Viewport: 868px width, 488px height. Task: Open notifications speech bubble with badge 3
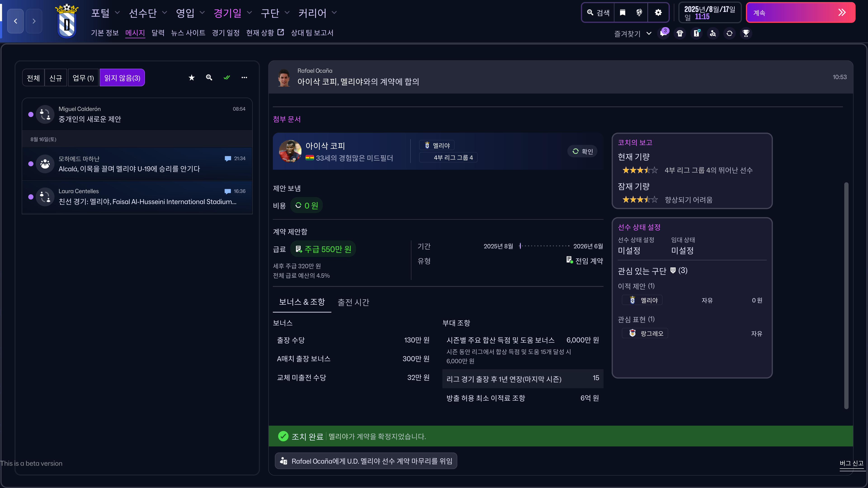click(x=663, y=33)
